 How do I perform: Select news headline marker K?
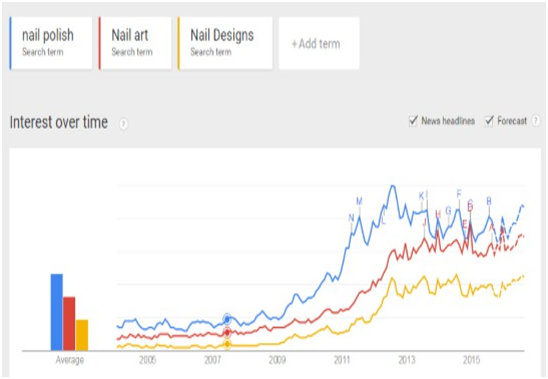(421, 196)
